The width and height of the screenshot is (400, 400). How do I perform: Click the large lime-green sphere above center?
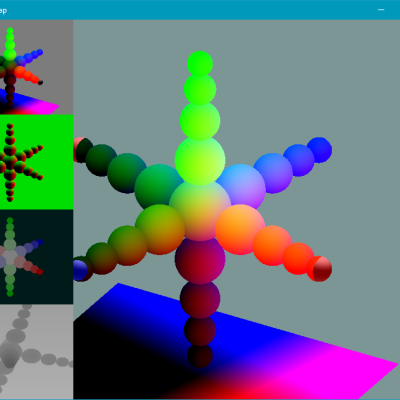coord(200,161)
